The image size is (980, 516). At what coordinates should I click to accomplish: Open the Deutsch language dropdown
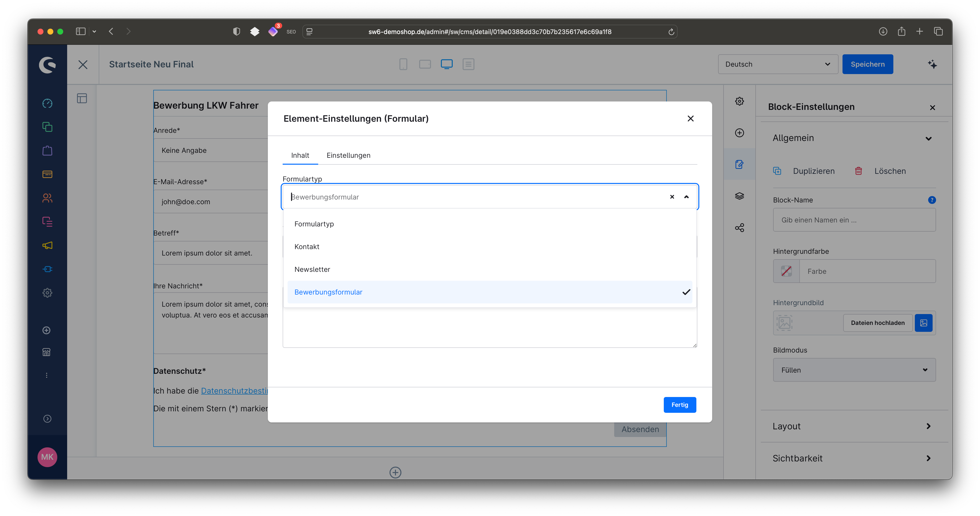pos(778,64)
